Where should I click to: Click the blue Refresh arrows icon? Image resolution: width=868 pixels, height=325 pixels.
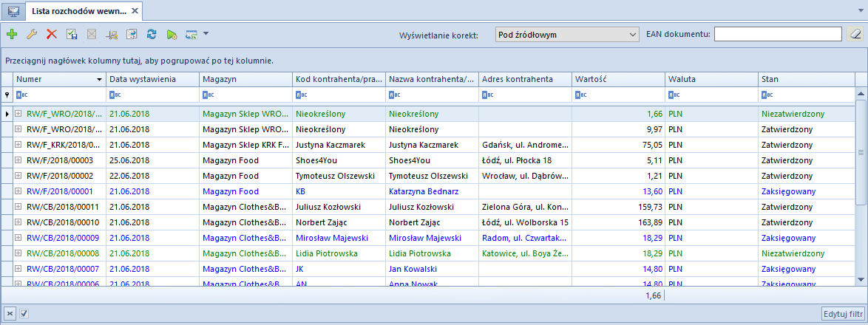151,34
